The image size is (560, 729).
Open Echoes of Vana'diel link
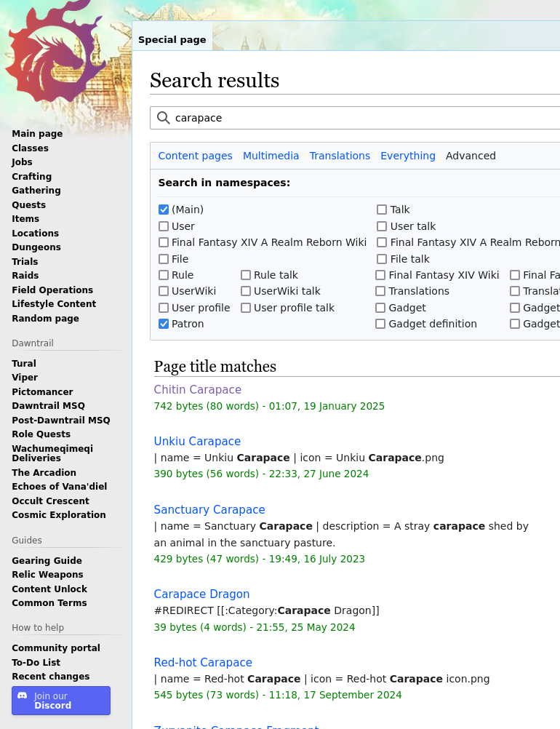tap(60, 487)
